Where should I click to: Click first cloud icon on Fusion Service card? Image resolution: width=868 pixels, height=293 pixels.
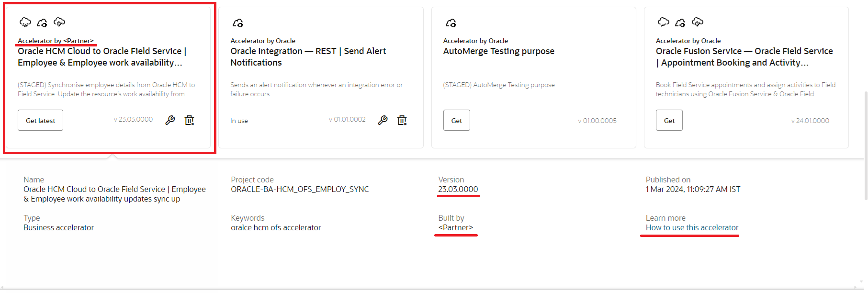pyautogui.click(x=664, y=22)
